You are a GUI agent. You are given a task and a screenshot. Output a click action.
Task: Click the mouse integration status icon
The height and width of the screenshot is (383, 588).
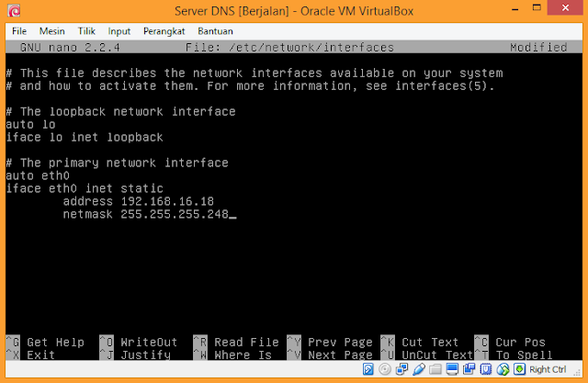503,369
